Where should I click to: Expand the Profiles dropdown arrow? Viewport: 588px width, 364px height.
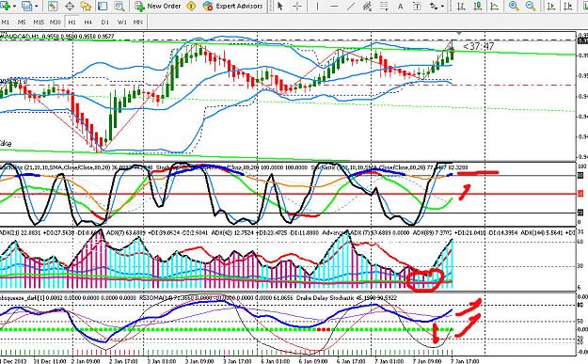coord(37,6)
